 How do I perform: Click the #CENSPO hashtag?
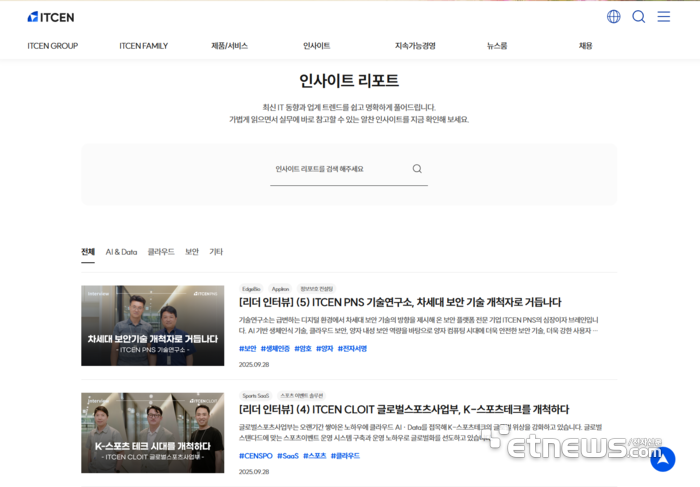[x=256, y=455]
